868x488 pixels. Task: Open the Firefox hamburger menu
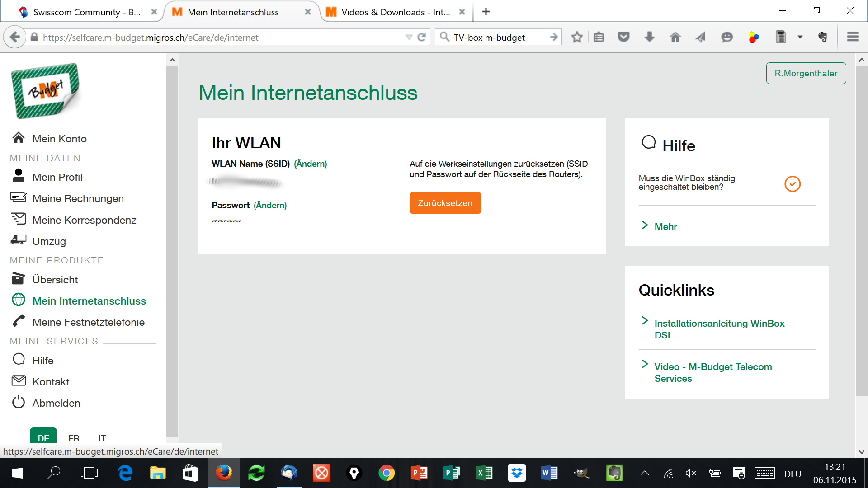(853, 37)
